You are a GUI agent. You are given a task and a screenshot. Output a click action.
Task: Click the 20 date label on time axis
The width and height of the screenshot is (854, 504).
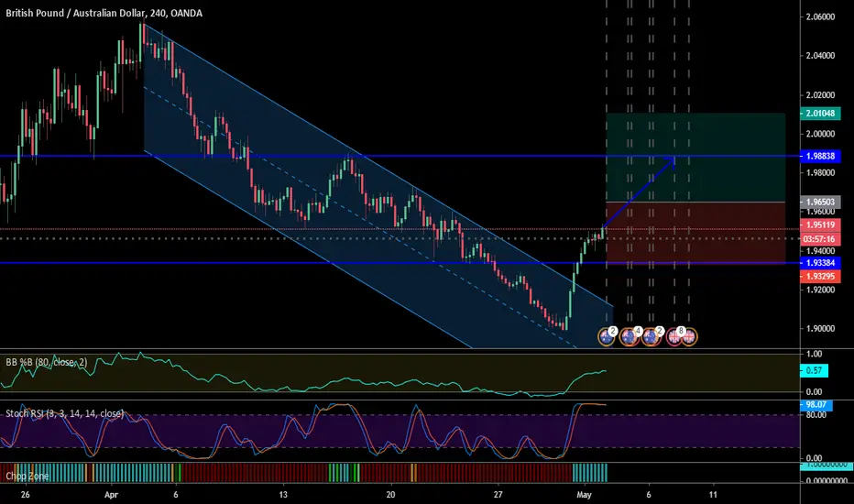390,495
